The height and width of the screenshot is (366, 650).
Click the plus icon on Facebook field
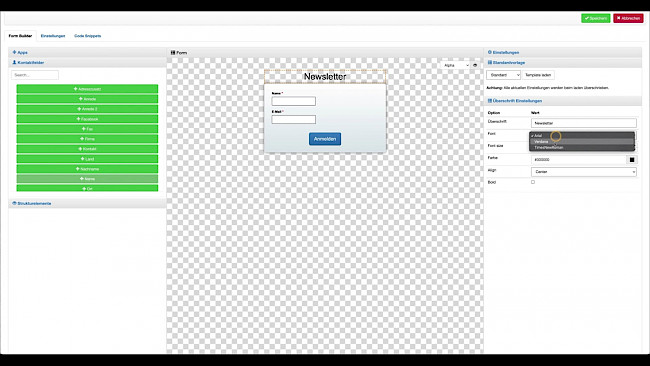pyautogui.click(x=78, y=119)
